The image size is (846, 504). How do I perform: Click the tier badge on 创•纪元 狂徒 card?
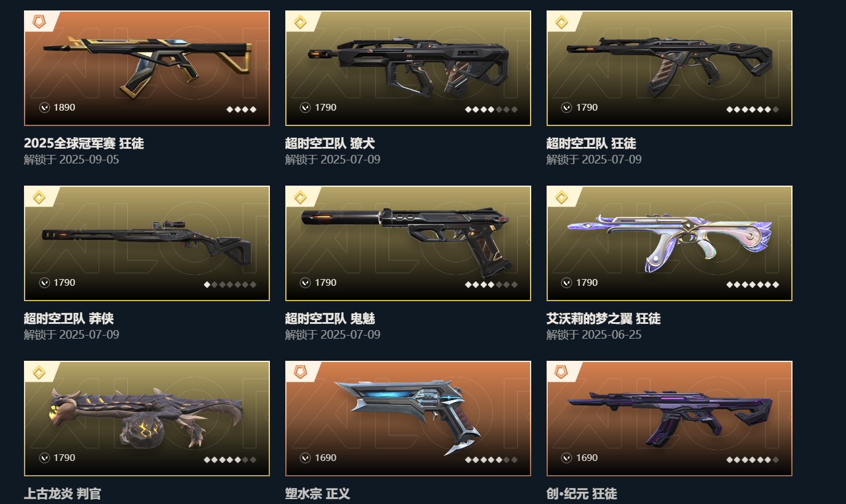(561, 372)
